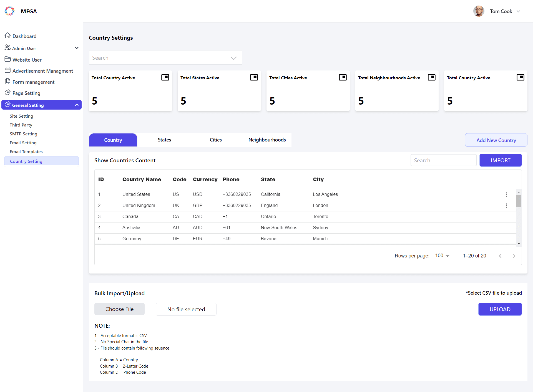Open Dashboard via its home icon

pos(8,36)
